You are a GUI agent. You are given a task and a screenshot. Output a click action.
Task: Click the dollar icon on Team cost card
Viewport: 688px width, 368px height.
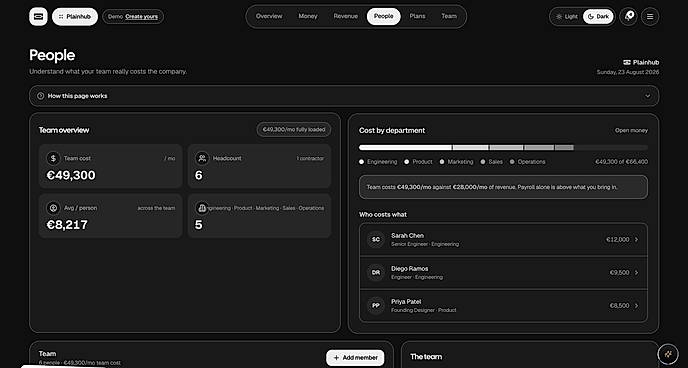pos(54,158)
